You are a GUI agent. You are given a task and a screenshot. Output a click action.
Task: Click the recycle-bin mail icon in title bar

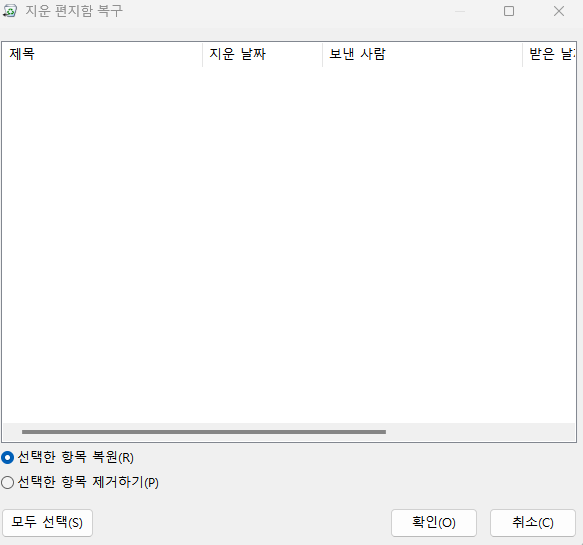[10, 11]
